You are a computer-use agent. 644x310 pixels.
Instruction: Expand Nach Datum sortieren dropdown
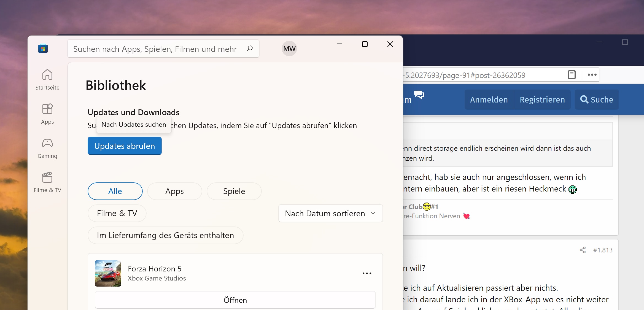click(330, 213)
